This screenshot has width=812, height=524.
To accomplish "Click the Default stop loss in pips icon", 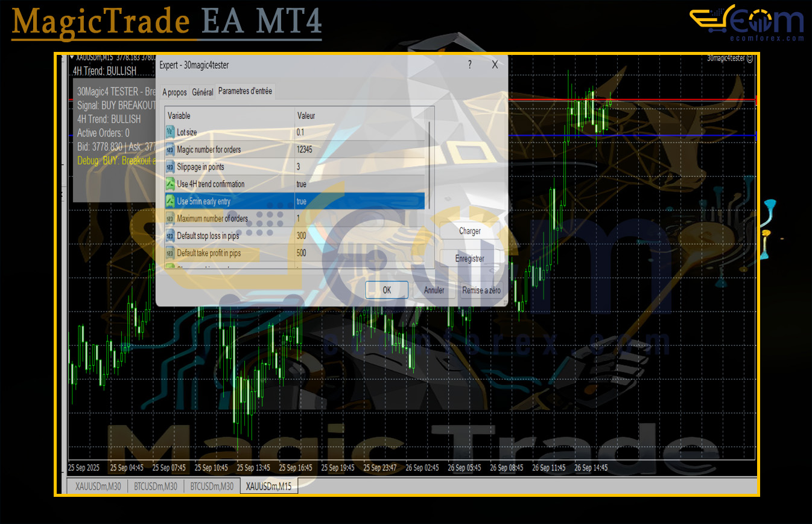I will coord(170,236).
